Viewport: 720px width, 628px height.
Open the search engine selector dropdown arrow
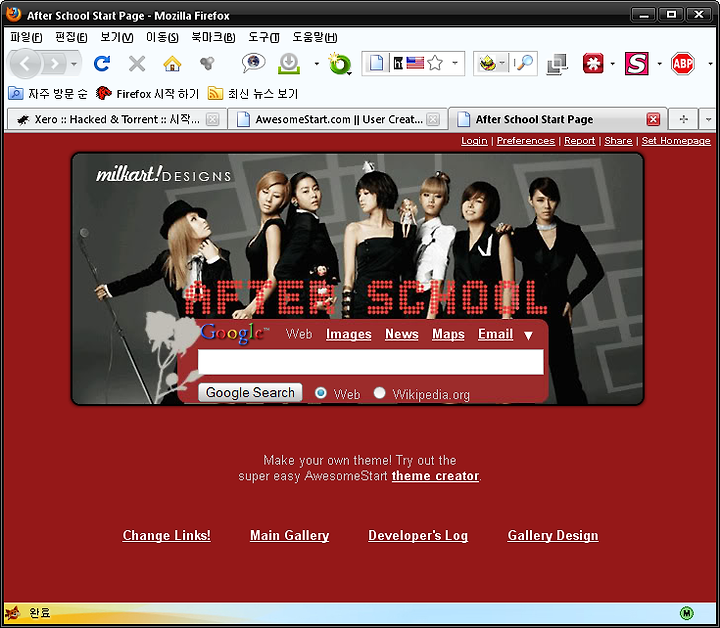click(502, 63)
